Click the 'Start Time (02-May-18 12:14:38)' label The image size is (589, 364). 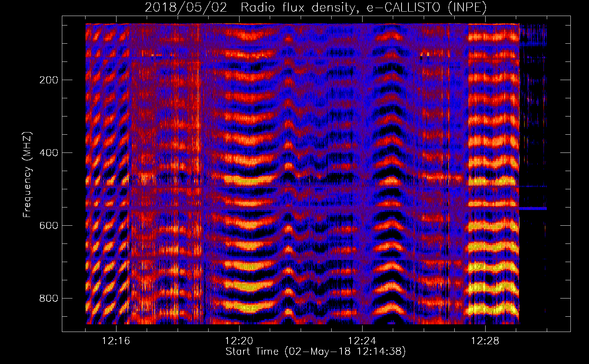(316, 352)
